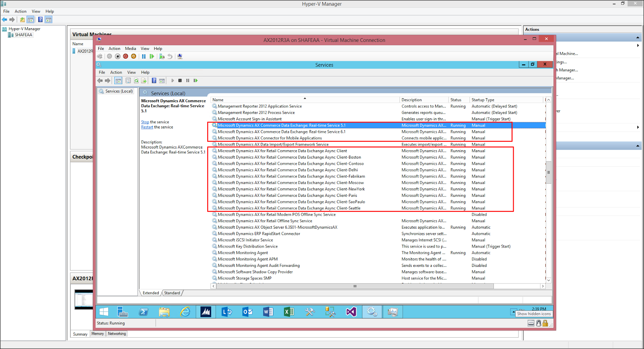Open the File menu in Hyper-V Manager
The width and height of the screenshot is (644, 349).
point(6,11)
